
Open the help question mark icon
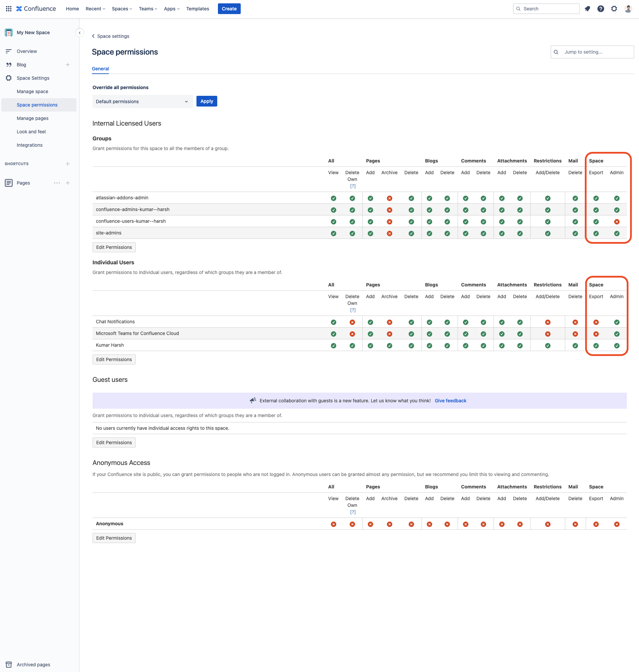600,8
